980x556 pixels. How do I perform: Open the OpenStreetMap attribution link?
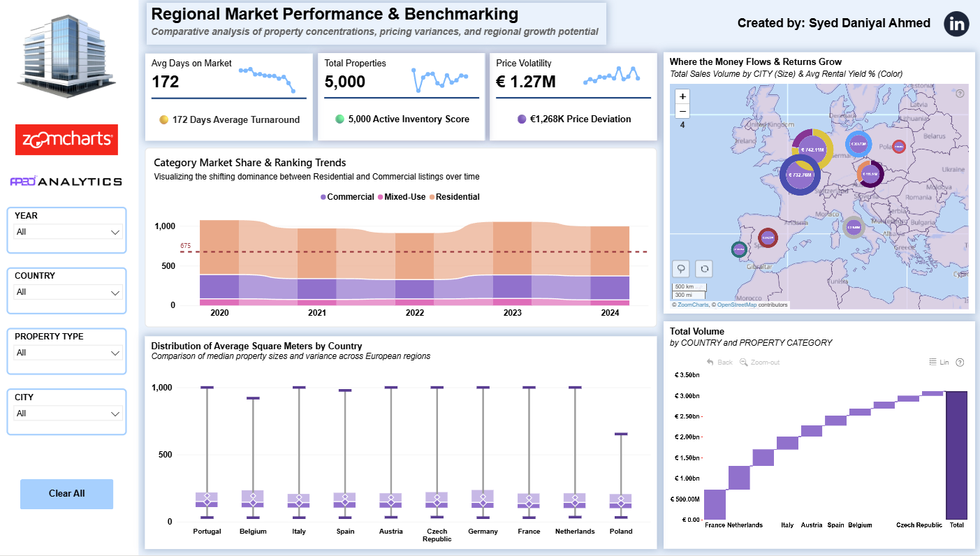[736, 305]
